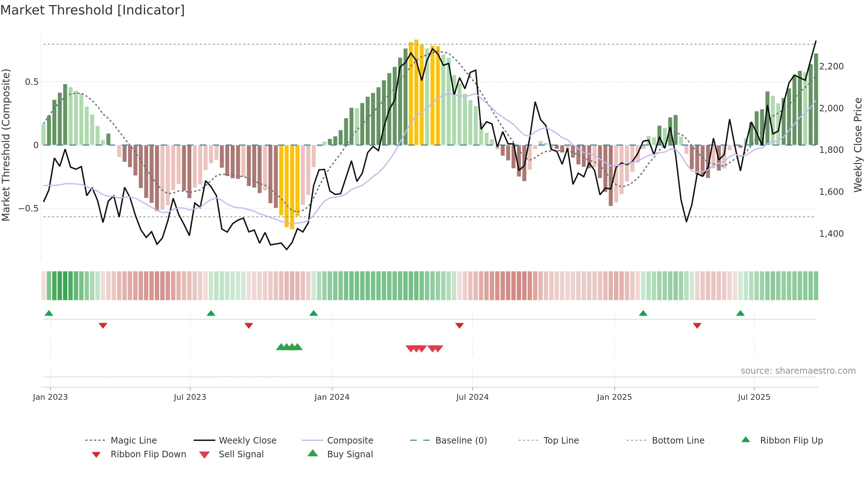Viewport: 868px width, 488px height.
Task: Toggle the Weekly Close legend entry
Action: coord(235,440)
